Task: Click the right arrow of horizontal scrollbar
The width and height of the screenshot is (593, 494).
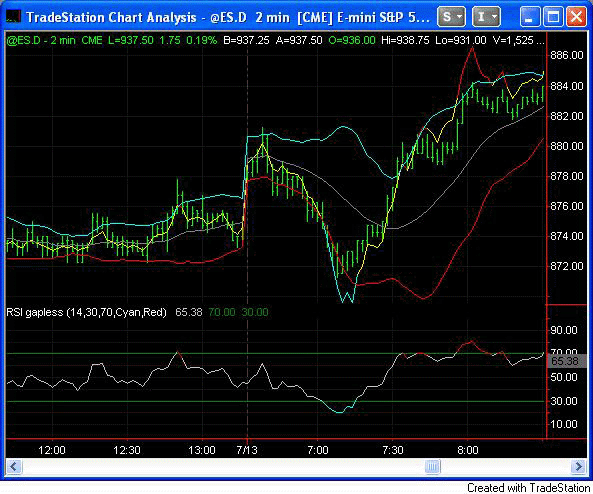Action: [x=579, y=466]
